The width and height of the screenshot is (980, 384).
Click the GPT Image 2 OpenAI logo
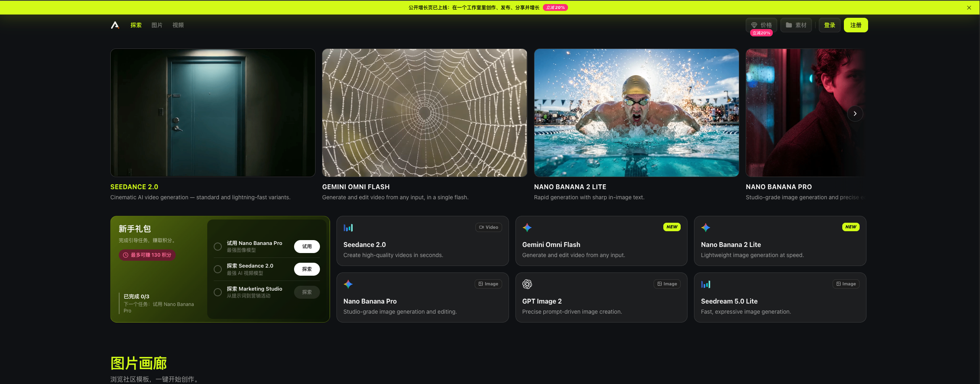527,284
